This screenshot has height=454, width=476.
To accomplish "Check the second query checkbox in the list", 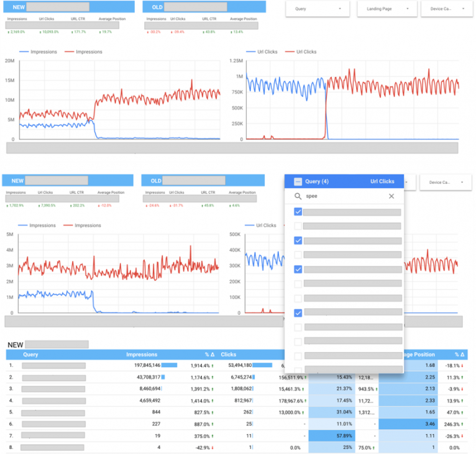I will [x=298, y=226].
